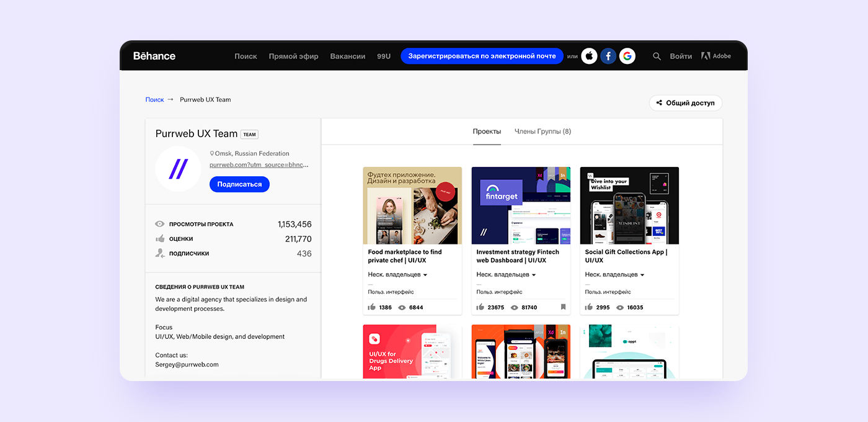The height and width of the screenshot is (422, 868).
Task: Click the СВЕДЕНИЯ О PURRWEB UX TEAM heading
Action: pos(200,287)
